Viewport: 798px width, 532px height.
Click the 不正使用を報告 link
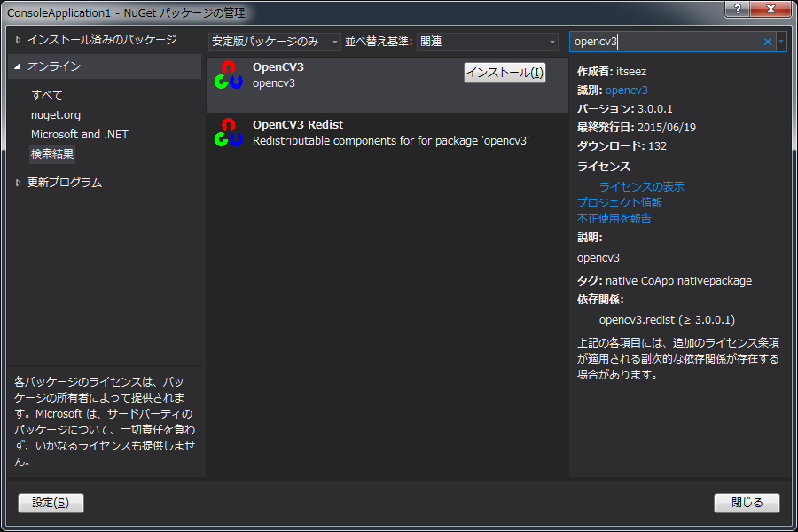(614, 218)
